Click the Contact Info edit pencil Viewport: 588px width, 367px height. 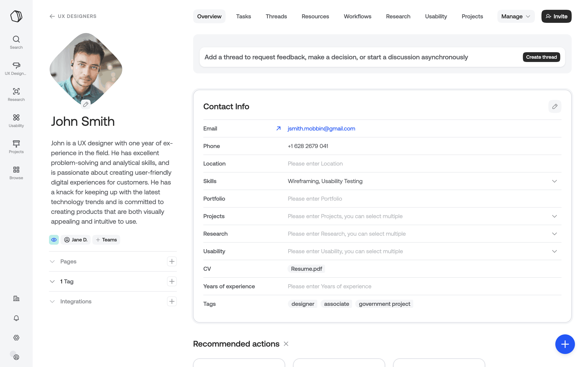555,107
